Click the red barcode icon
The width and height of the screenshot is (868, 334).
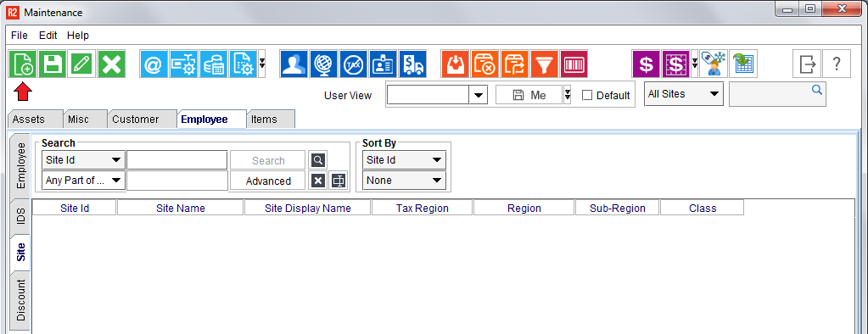[574, 64]
